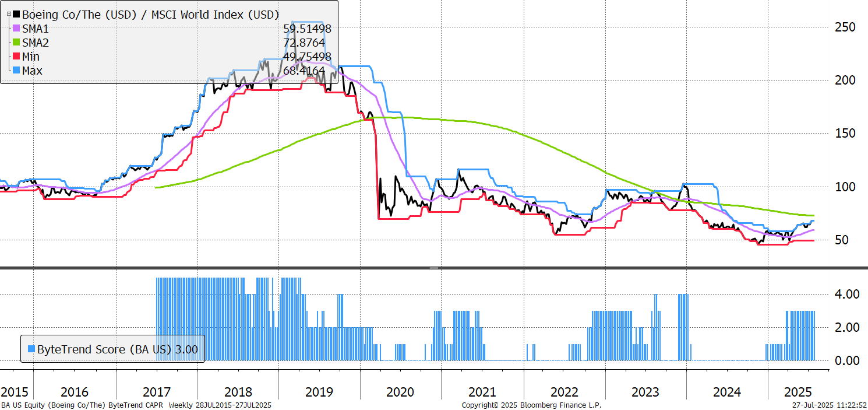Click the purple SMA1 legend swatch

pos(16,28)
